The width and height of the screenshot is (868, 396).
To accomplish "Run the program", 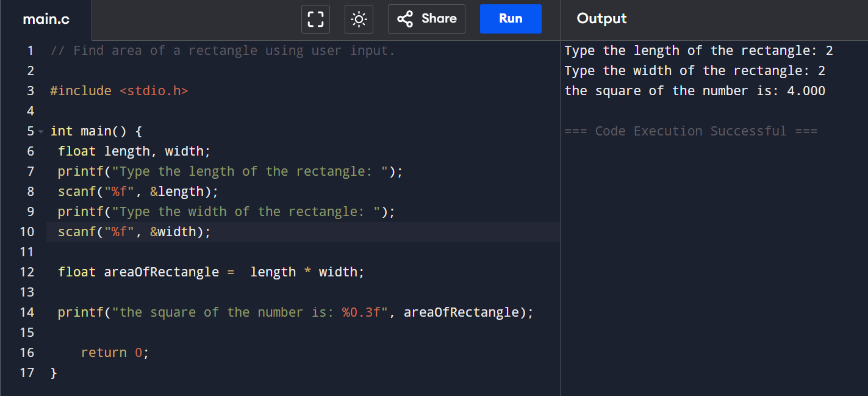I will coord(511,19).
